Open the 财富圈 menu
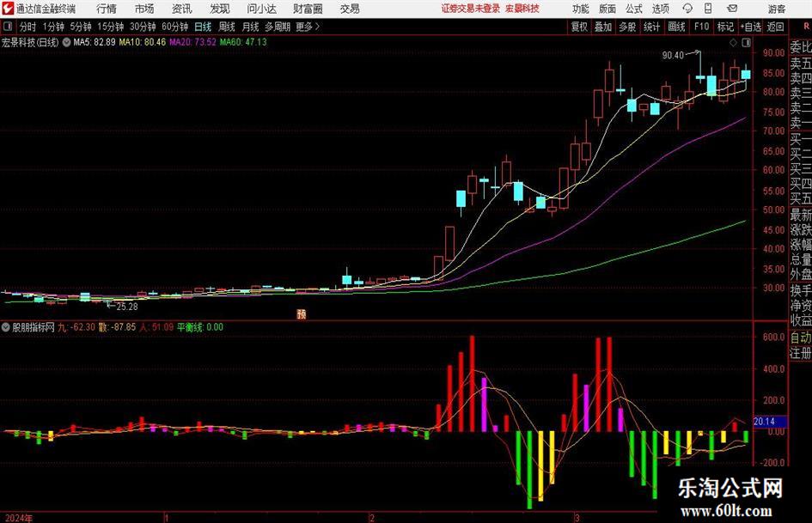812x523 pixels. [x=308, y=9]
